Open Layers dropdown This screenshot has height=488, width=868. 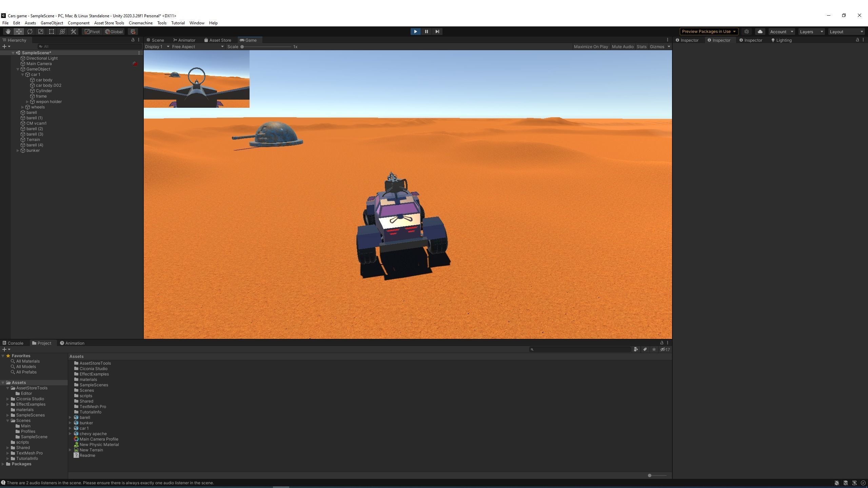(x=811, y=32)
